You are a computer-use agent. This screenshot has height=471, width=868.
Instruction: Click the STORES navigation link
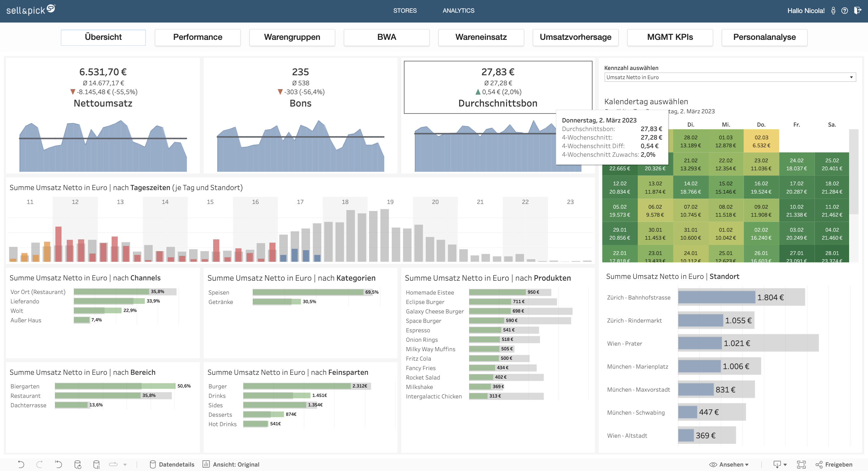pyautogui.click(x=405, y=10)
